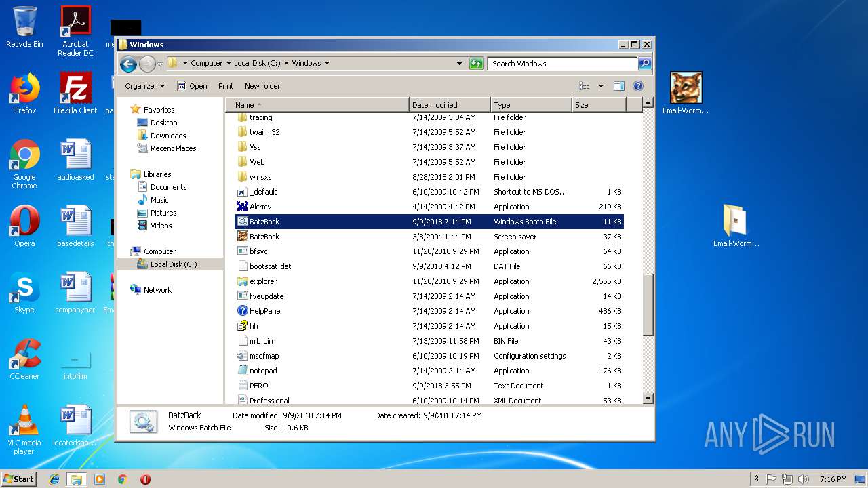
Task: Open the audioasked Word document
Action: click(75, 159)
